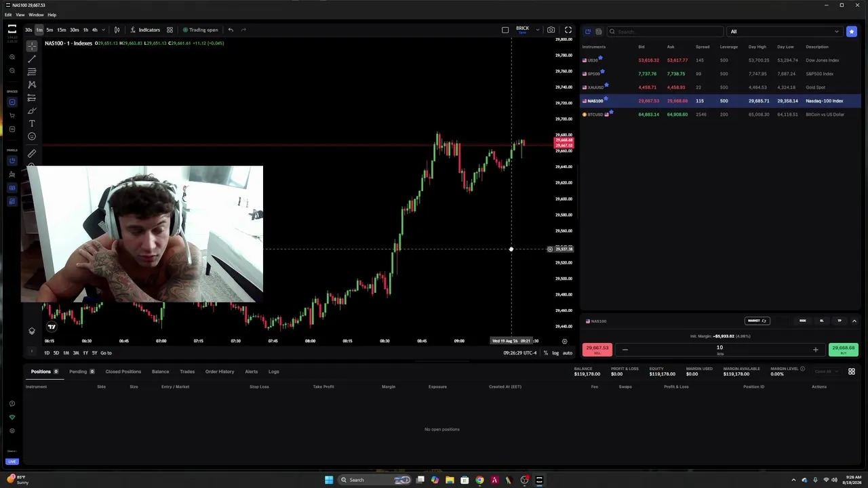This screenshot has width=868, height=488.
Task: Undo the last chart action
Action: [231, 30]
